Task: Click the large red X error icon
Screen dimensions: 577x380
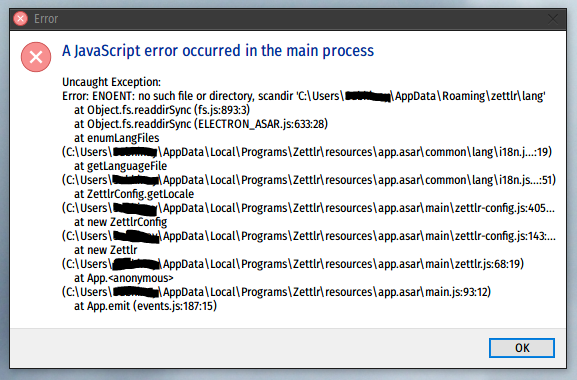Action: 36,57
